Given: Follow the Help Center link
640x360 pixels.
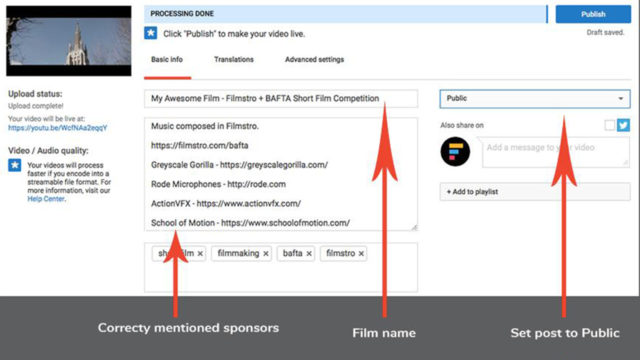Looking at the screenshot, I should click(46, 199).
